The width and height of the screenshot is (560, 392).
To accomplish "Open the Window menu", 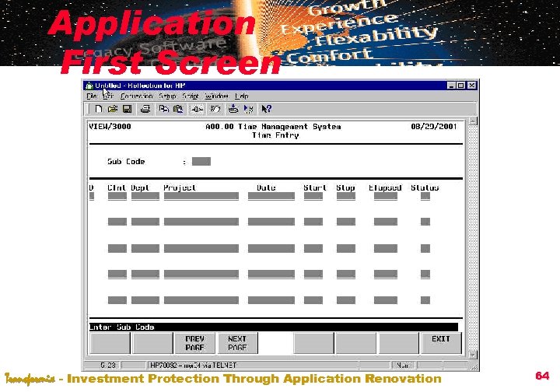I will pos(217,96).
